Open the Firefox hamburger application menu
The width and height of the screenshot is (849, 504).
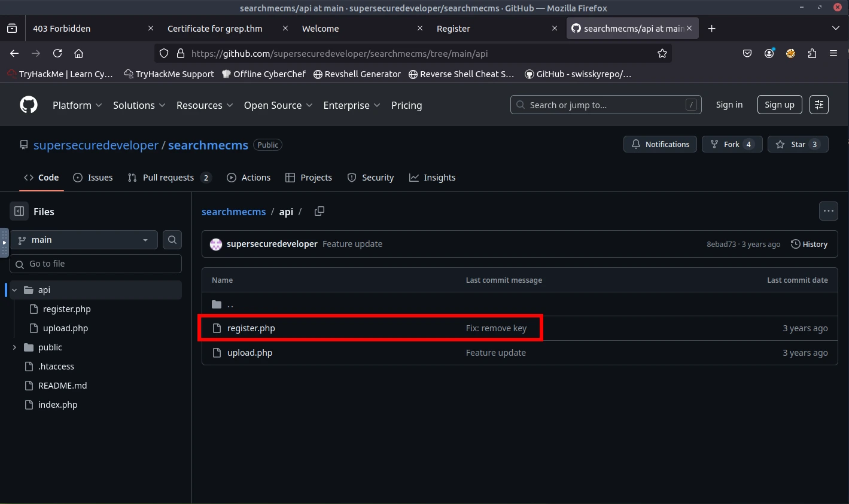pyautogui.click(x=833, y=53)
